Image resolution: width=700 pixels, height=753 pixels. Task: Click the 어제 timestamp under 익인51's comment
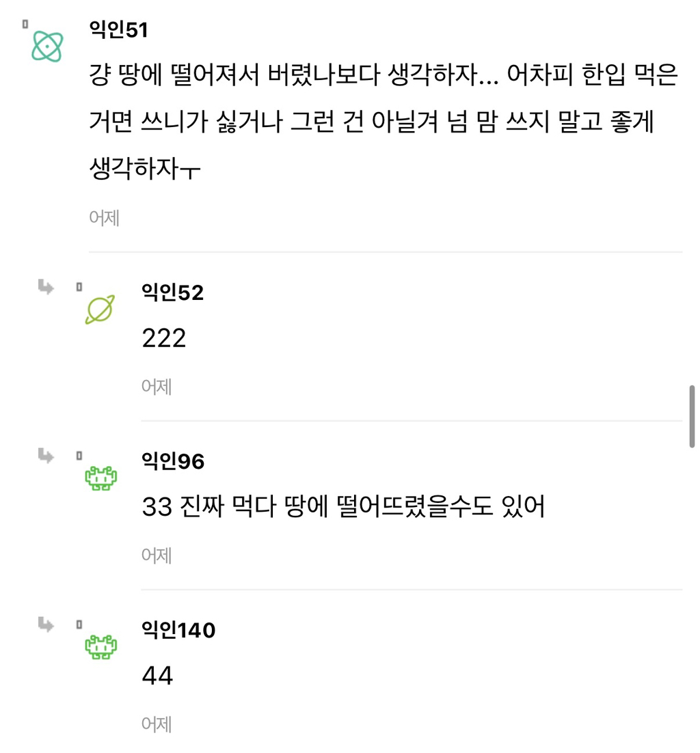click(103, 217)
